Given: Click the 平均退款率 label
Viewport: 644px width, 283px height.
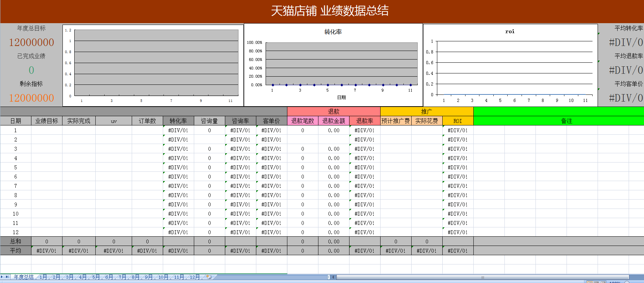Looking at the screenshot, I should tap(629, 56).
